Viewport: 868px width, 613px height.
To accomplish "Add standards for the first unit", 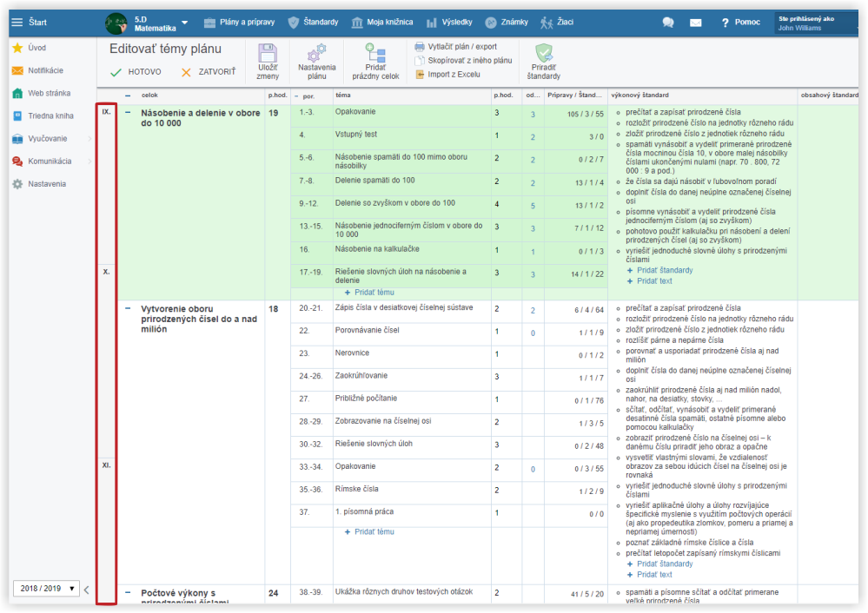I will pyautogui.click(x=659, y=270).
